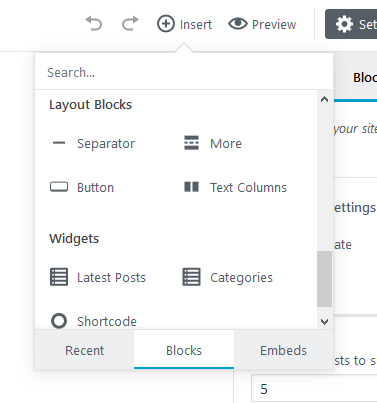Insert a Shortcode block

click(93, 321)
